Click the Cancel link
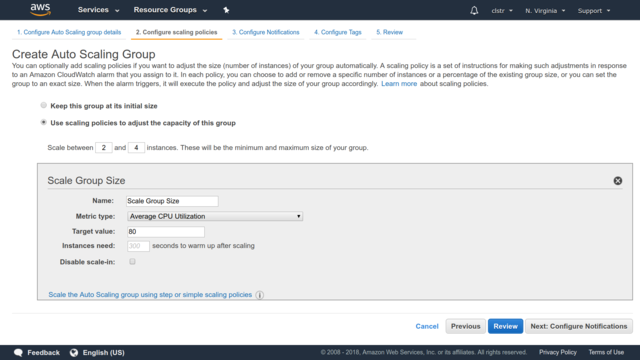640x360 pixels. coord(427,326)
